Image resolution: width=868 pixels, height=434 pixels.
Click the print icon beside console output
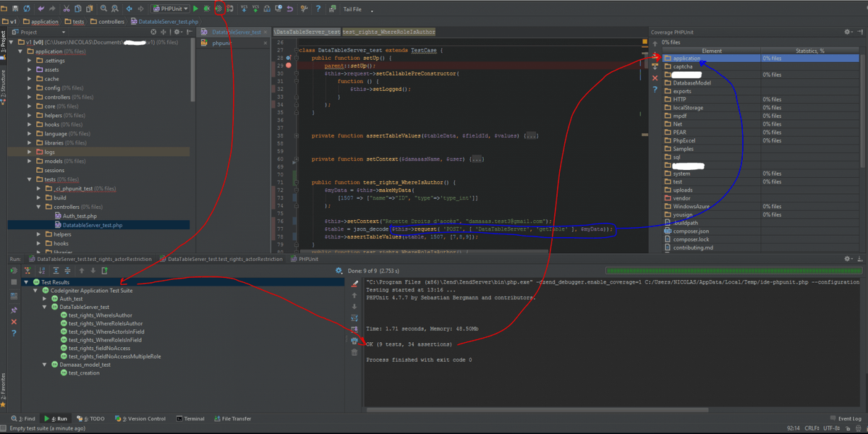pos(354,341)
